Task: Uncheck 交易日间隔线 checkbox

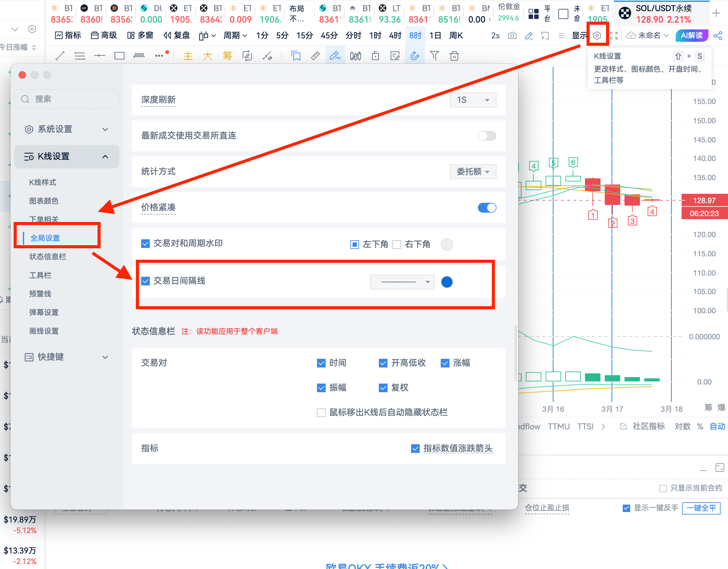Action: pos(145,281)
